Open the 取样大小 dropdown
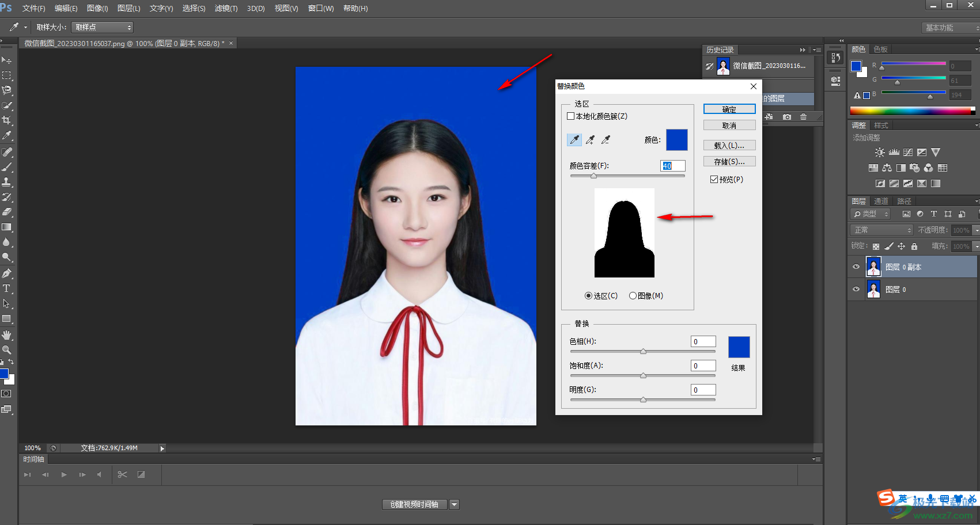 [102, 27]
